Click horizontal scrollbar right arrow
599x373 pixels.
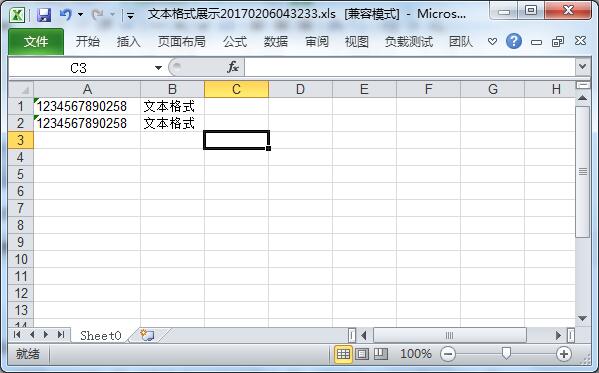click(558, 336)
